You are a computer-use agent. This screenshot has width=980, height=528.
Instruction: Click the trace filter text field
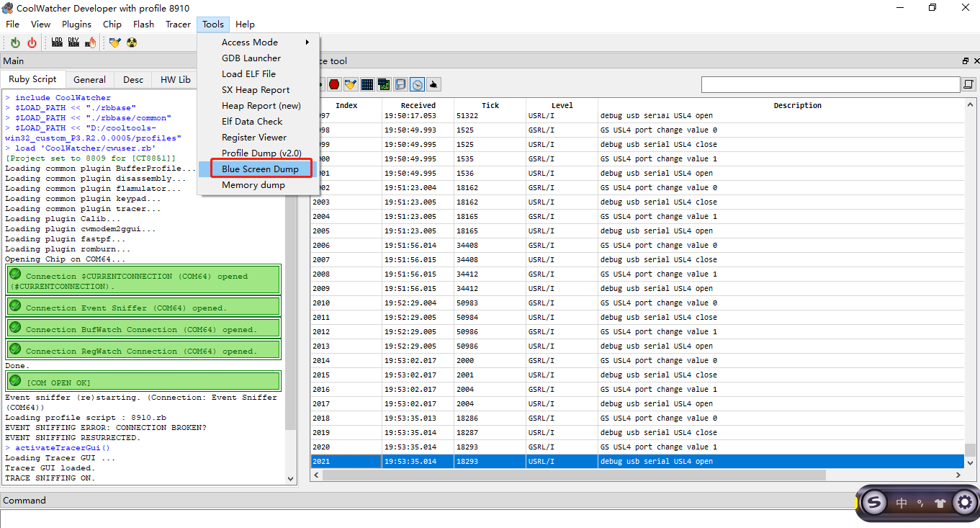831,85
